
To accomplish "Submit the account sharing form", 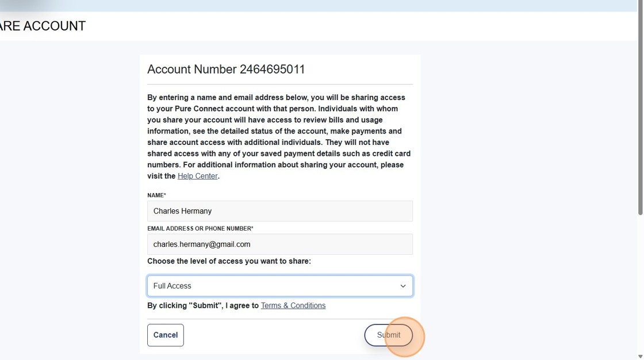I will click(x=389, y=335).
